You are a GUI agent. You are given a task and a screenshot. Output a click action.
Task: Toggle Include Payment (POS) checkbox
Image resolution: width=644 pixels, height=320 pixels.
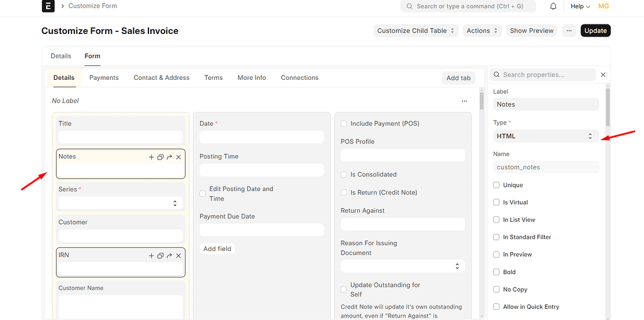(x=344, y=124)
